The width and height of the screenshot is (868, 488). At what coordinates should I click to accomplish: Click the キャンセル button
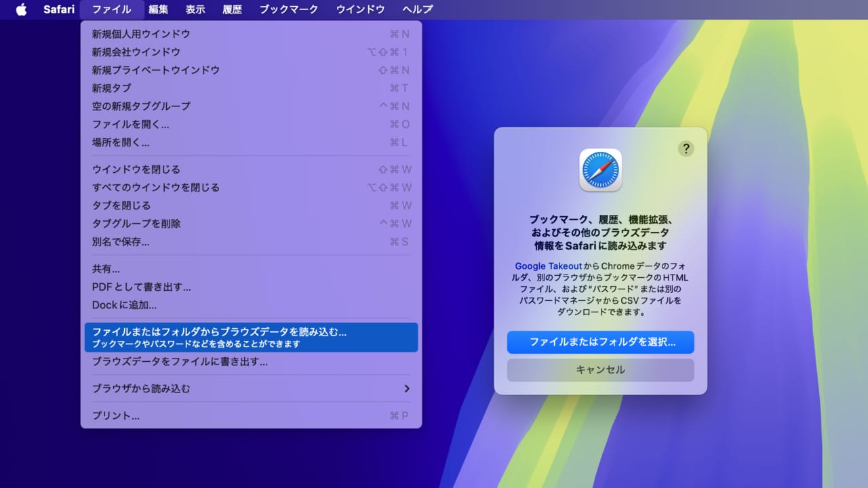pyautogui.click(x=600, y=370)
